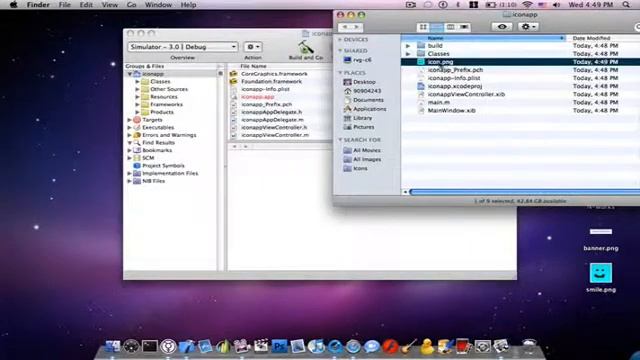Switch Finder to list view
Viewport: 640px width, 360px height.
coord(437,27)
